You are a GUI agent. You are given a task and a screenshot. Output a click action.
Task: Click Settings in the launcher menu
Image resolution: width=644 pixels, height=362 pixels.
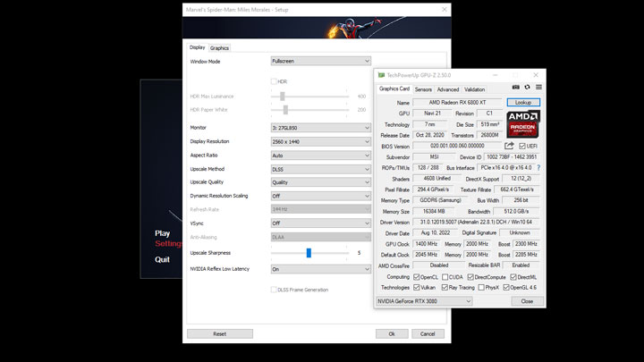coord(168,244)
